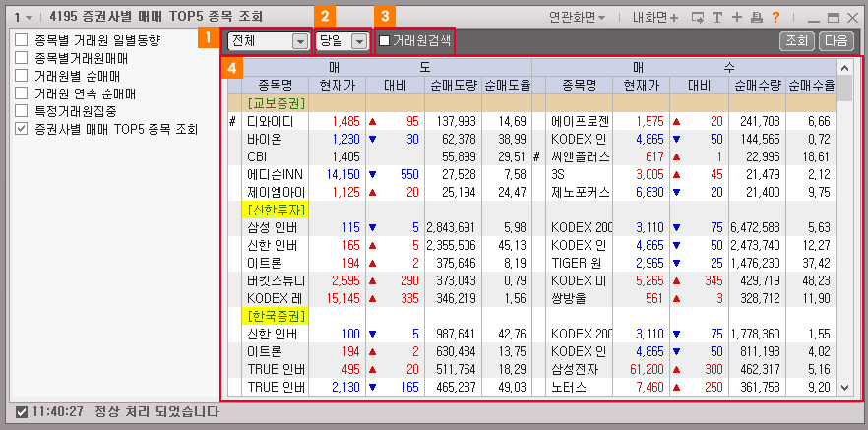
Task: Close the 4195 window
Action: tap(852, 18)
